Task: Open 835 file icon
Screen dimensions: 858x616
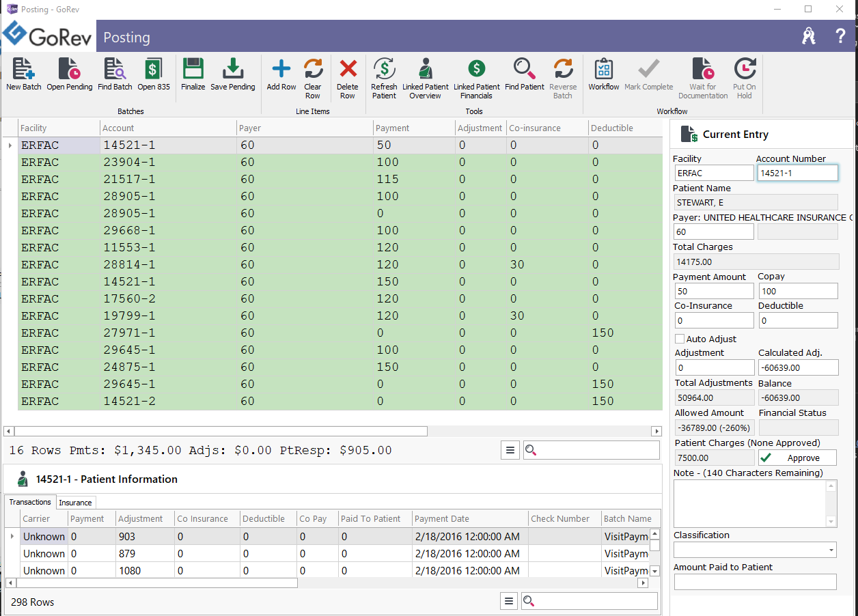Action: click(154, 69)
